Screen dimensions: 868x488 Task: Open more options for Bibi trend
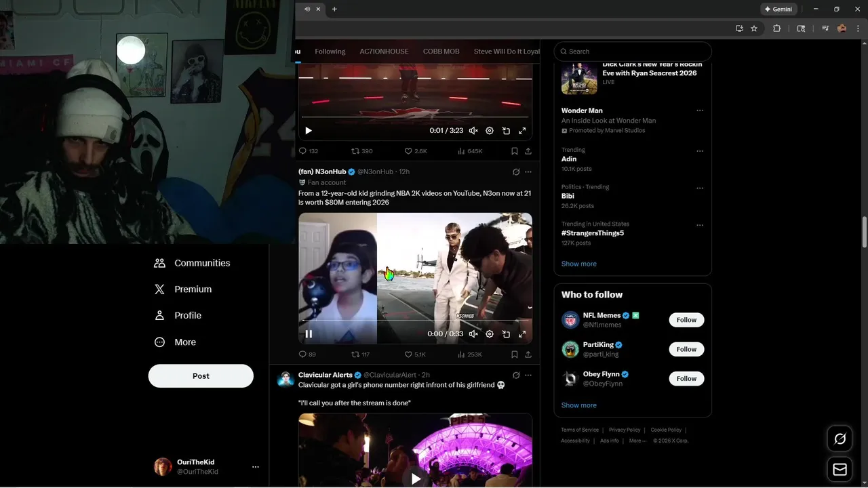click(700, 188)
